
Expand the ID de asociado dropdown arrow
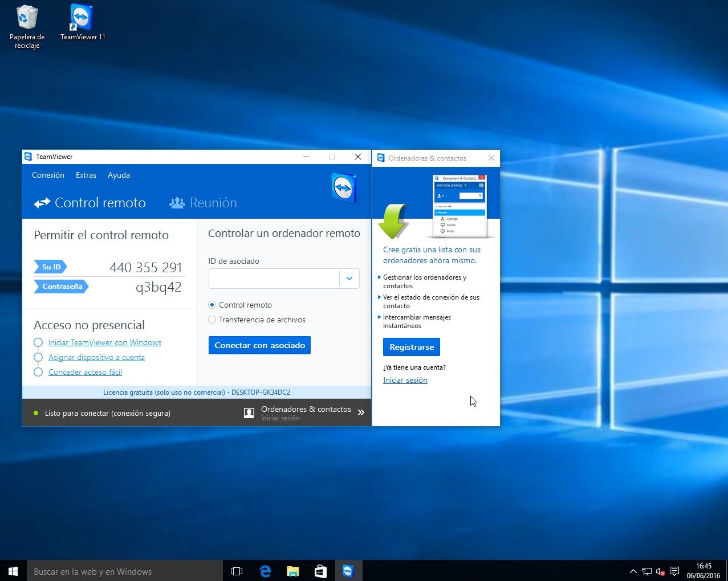pos(349,279)
